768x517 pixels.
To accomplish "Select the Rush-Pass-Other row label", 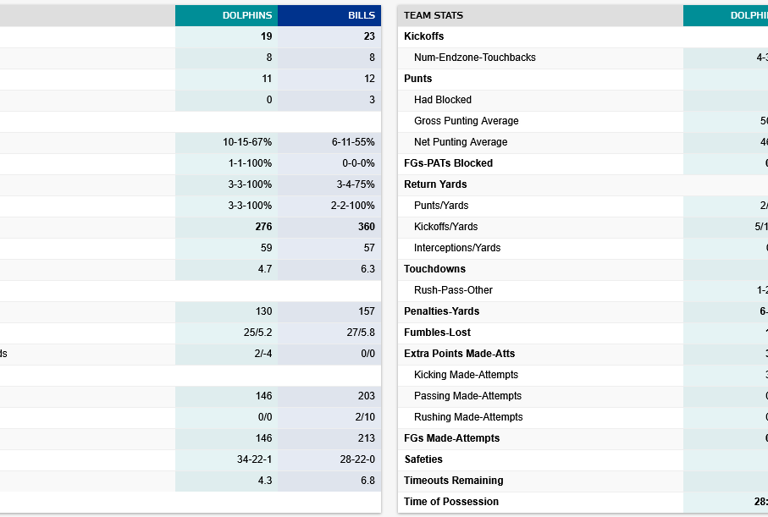I will [453, 290].
